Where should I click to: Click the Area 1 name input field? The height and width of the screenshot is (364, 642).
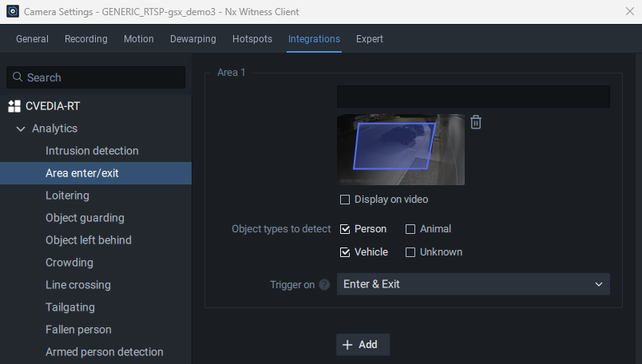[x=473, y=97]
